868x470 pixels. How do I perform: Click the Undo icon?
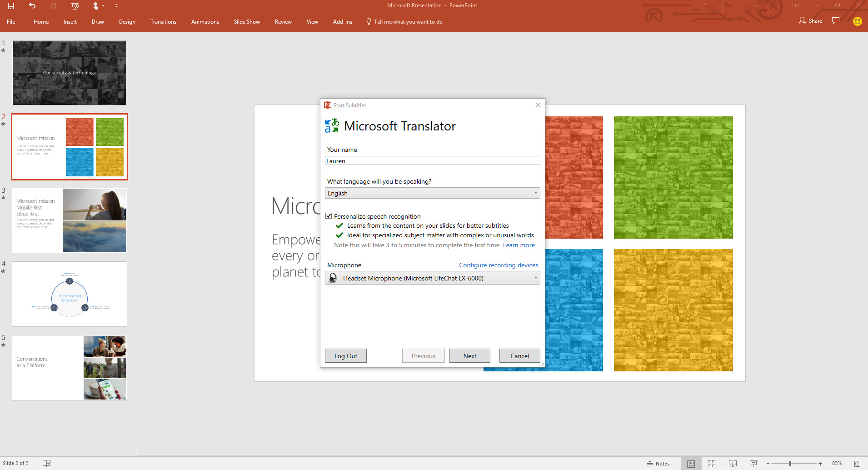coord(32,5)
